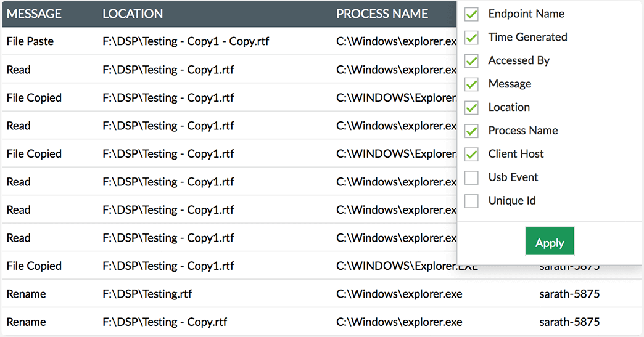Enable the Usb Event column checkbox
The height and width of the screenshot is (337, 644).
(471, 178)
